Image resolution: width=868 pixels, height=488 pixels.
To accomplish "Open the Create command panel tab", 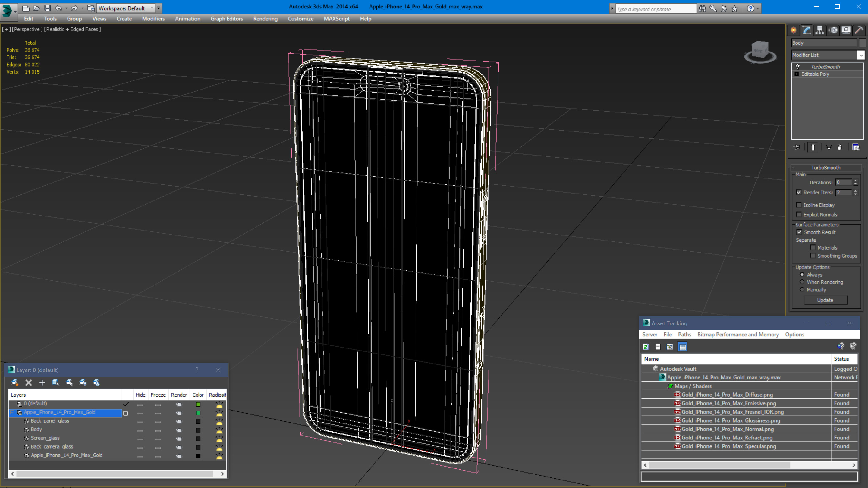I will (x=794, y=30).
